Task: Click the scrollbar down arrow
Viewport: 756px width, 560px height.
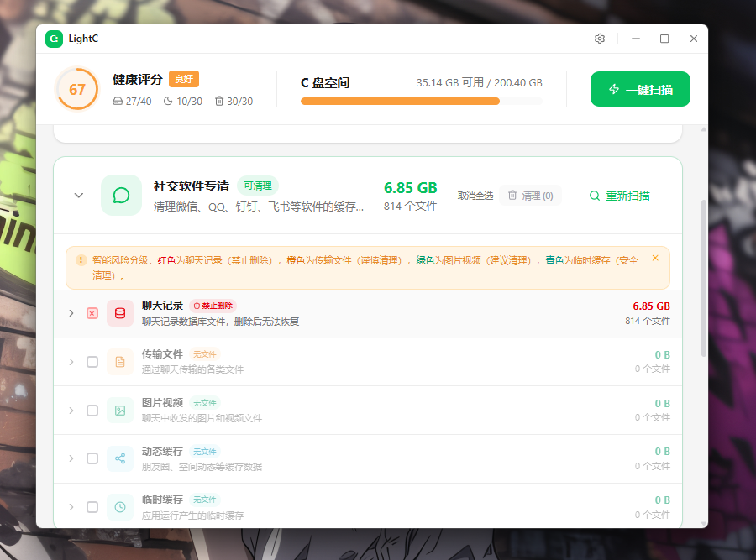Action: [704, 524]
